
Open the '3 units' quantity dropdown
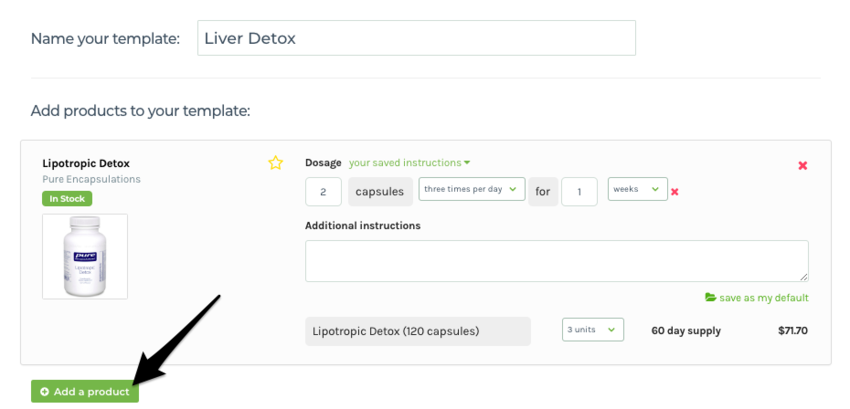pyautogui.click(x=593, y=330)
